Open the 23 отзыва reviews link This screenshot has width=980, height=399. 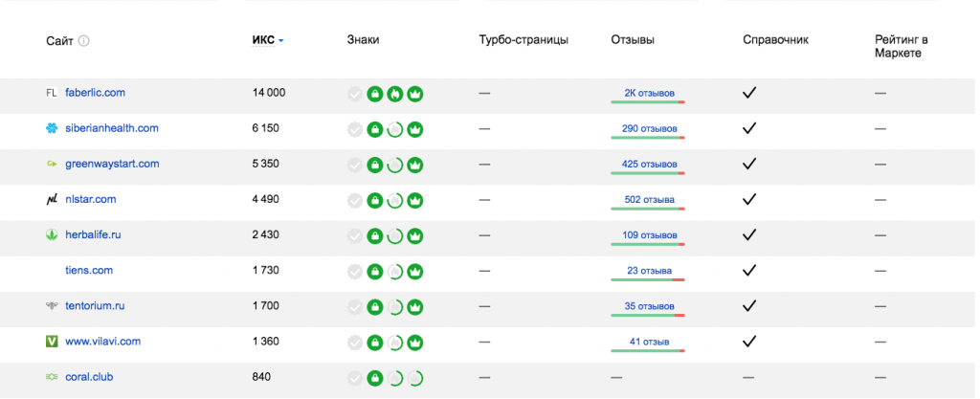pos(650,271)
